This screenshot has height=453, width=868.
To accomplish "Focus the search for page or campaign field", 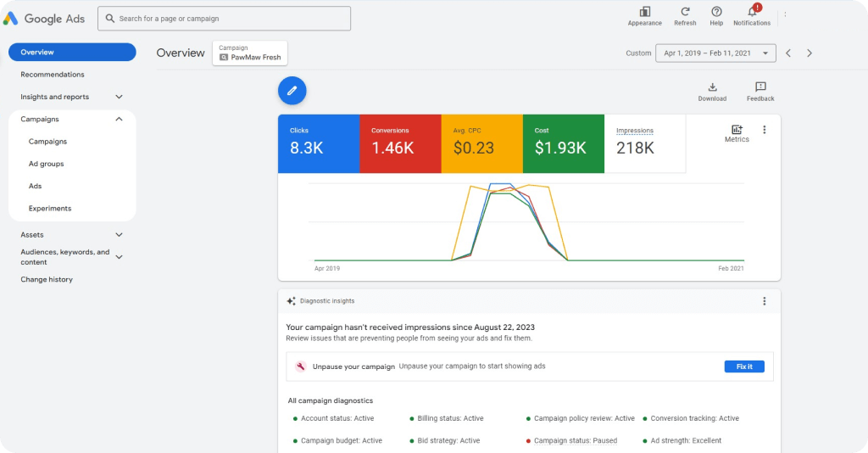I will [224, 19].
